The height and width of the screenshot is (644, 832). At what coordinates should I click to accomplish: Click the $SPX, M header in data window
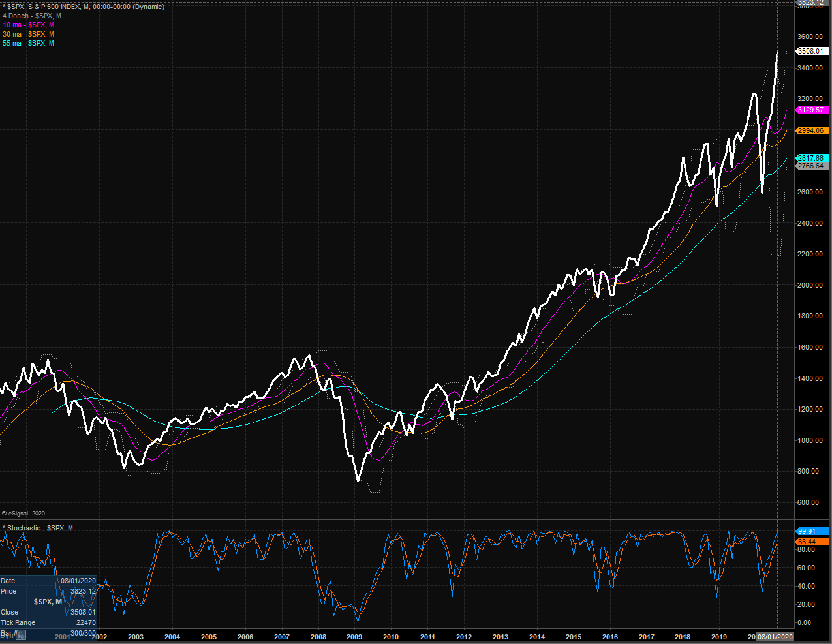point(48,602)
